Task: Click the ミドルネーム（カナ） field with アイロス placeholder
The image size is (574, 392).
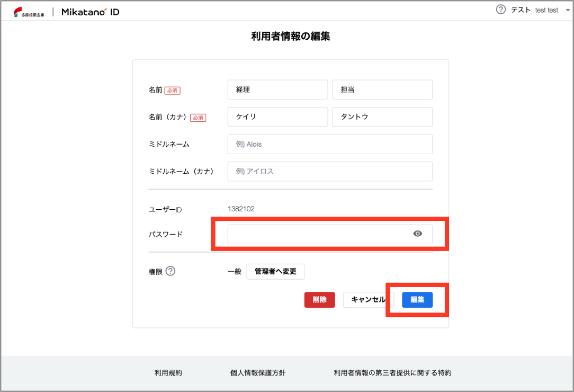Action: point(330,172)
